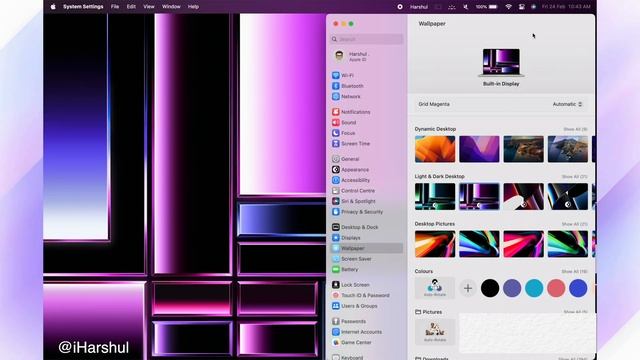Select first orange Desktop Pictures wallpaper
This screenshot has height=360, width=640.
coord(435,244)
